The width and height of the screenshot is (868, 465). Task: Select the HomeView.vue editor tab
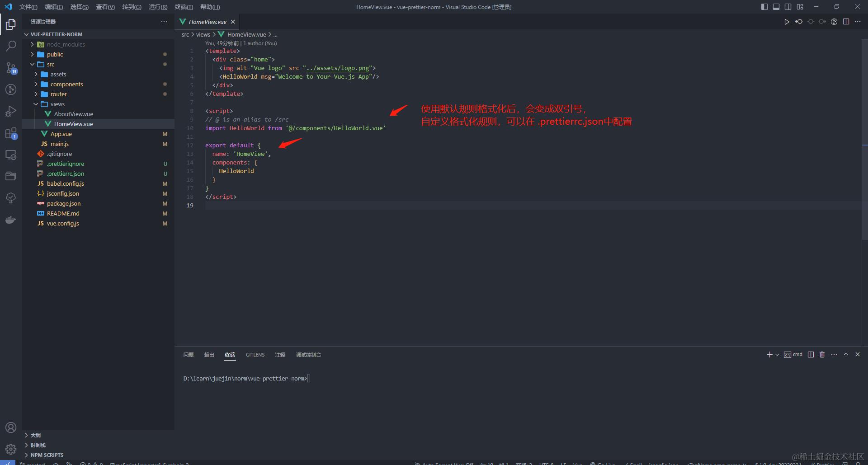point(207,22)
